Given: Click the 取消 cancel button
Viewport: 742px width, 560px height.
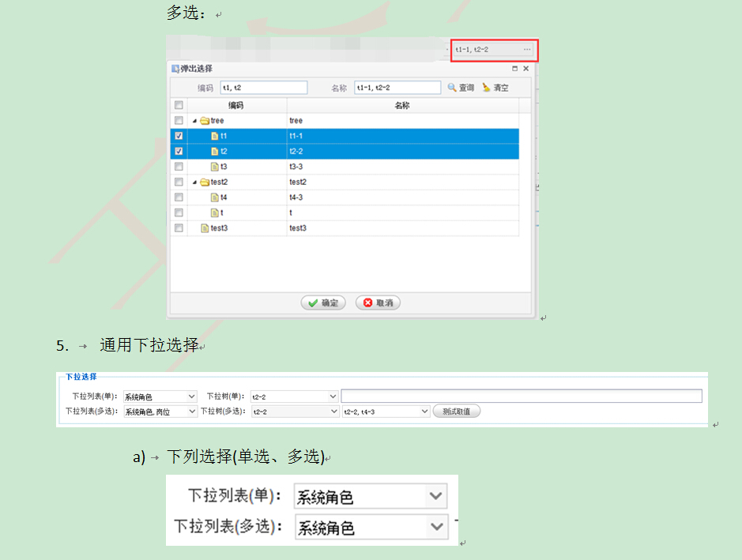Looking at the screenshot, I should click(x=378, y=303).
